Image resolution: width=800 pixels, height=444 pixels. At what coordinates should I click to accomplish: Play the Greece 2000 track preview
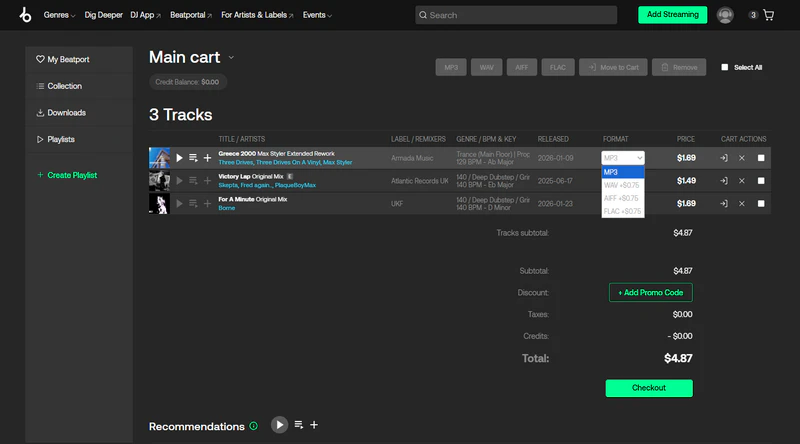click(x=180, y=158)
